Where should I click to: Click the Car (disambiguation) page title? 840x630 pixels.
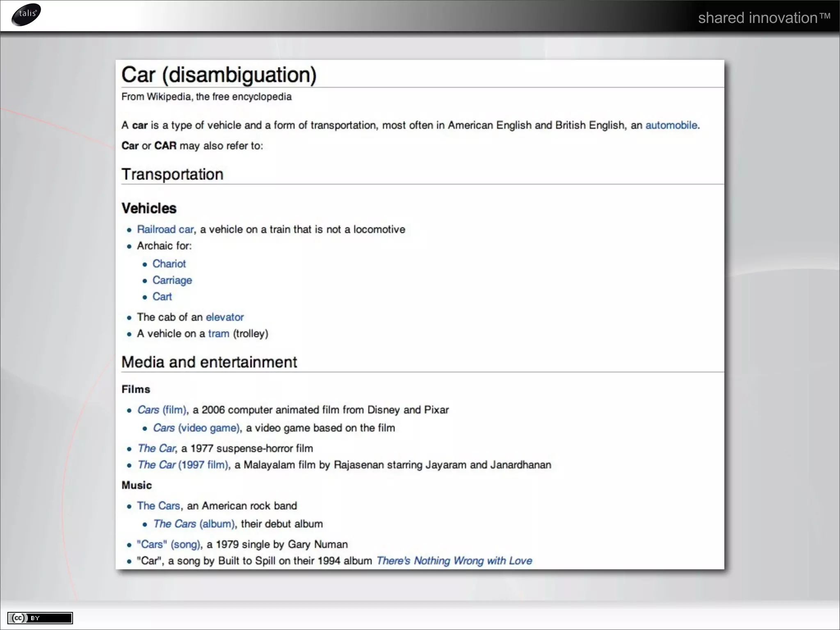[219, 75]
